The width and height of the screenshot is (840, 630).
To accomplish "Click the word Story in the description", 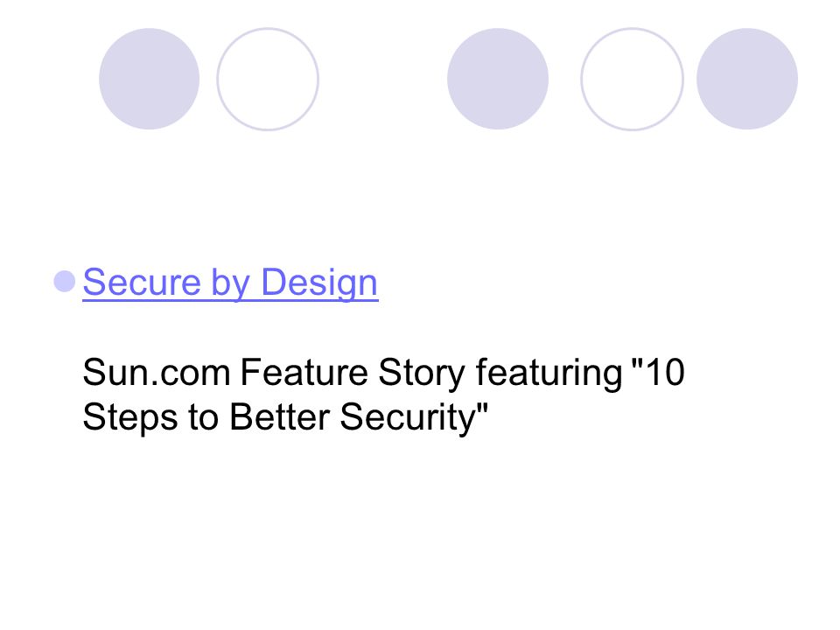I will (x=422, y=374).
